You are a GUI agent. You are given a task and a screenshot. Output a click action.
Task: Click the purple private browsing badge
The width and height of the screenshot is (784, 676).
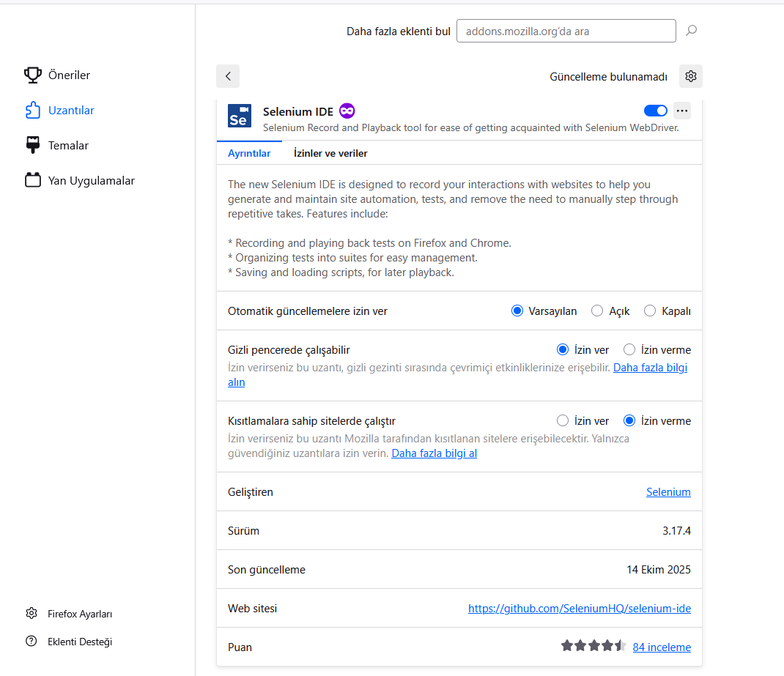pos(347,111)
